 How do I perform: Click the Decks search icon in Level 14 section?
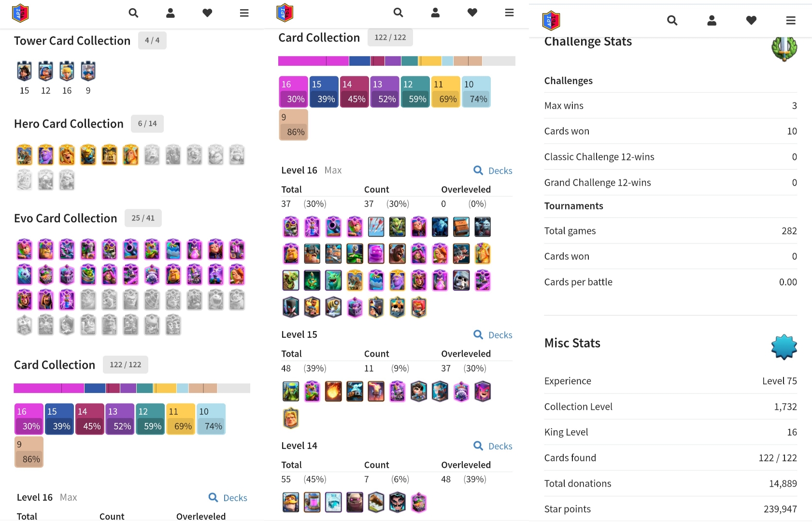pos(478,446)
